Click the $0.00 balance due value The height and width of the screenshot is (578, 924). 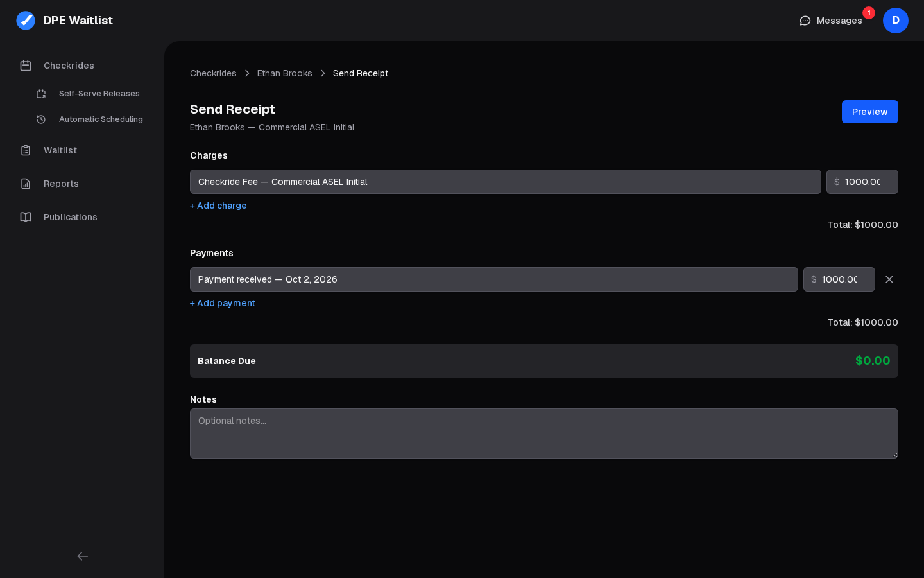873,361
